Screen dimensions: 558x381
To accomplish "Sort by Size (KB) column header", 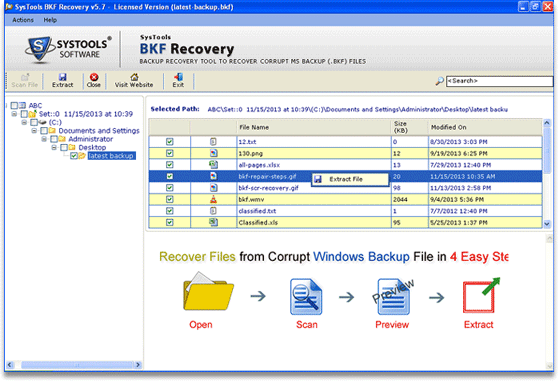I will coord(409,127).
